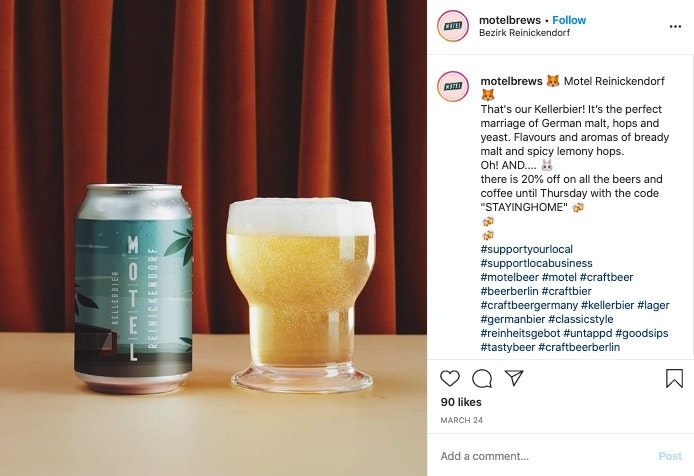Open the #kellerbier hashtag
This screenshot has height=476, width=694.
pos(608,305)
